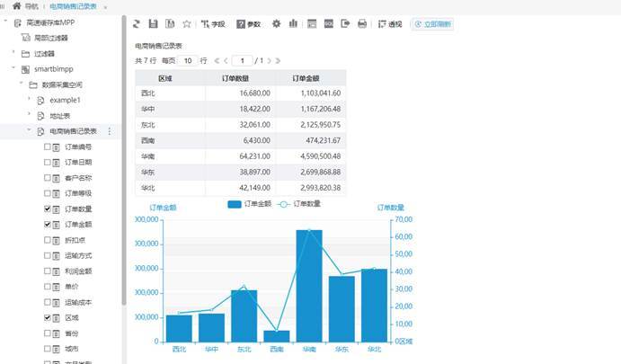Click the refresh icon in the toolbar
The image size is (621, 364).
(137, 24)
